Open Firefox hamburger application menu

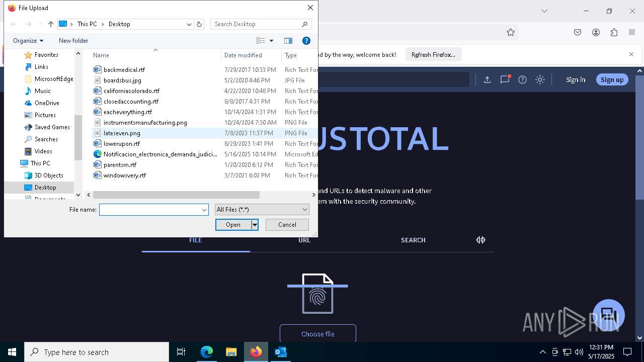tap(632, 32)
